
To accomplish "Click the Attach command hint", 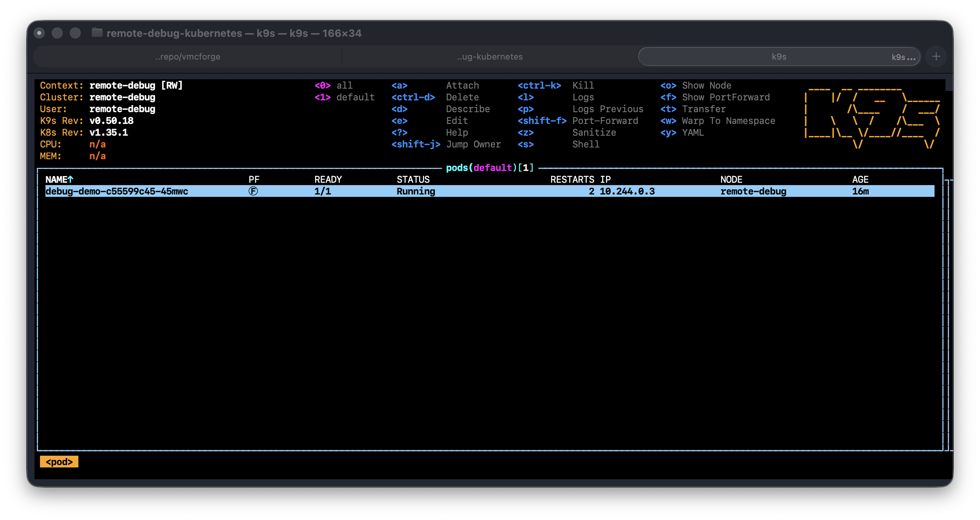I will tap(463, 85).
